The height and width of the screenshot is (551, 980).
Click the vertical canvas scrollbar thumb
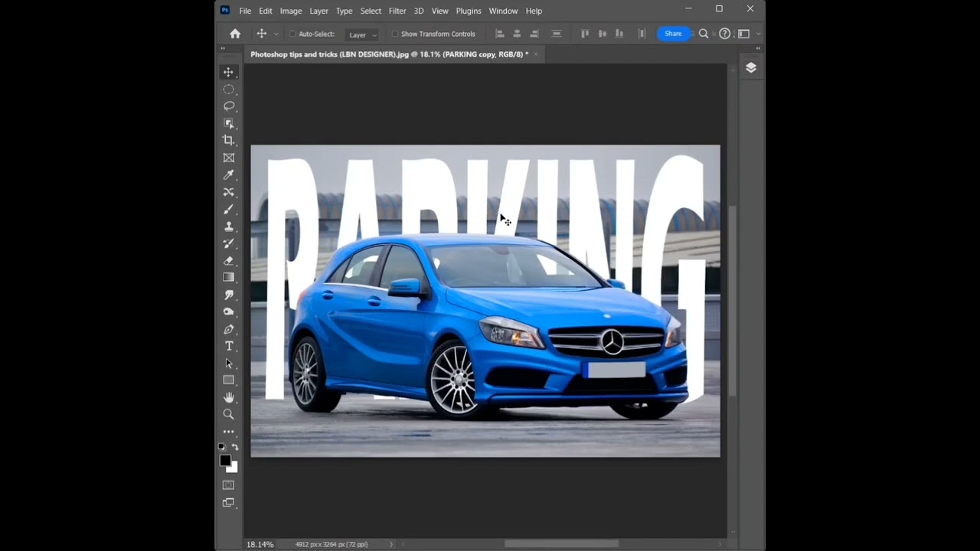733,301
